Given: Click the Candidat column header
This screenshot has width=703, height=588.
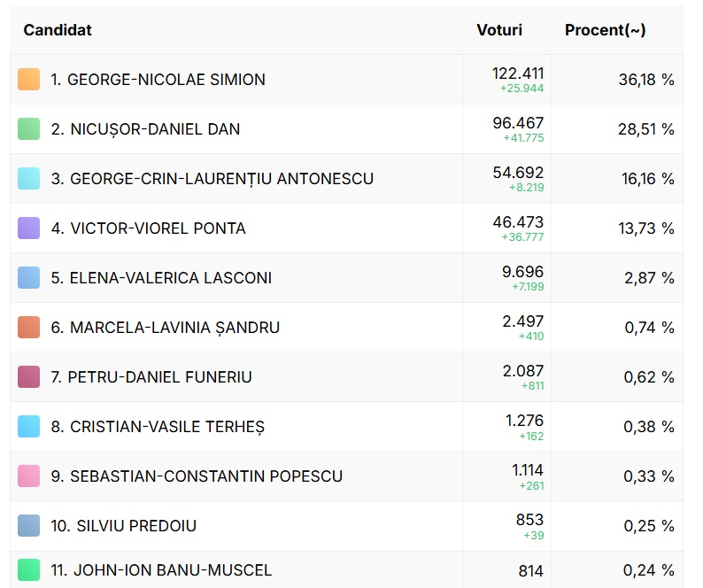Looking at the screenshot, I should [58, 30].
